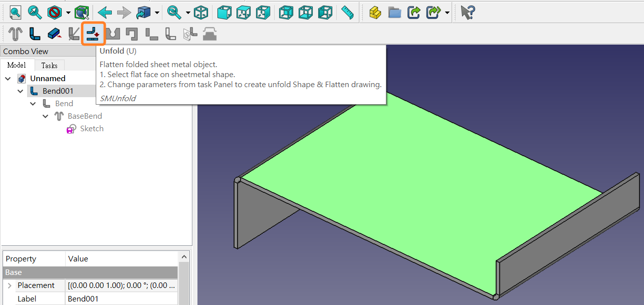644x305 pixels.
Task: Click the Make Relief icon
Action: coord(132,34)
